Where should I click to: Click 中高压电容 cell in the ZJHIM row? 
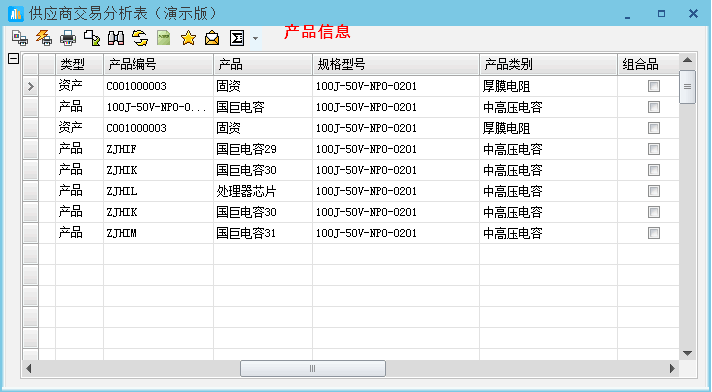[x=549, y=233]
